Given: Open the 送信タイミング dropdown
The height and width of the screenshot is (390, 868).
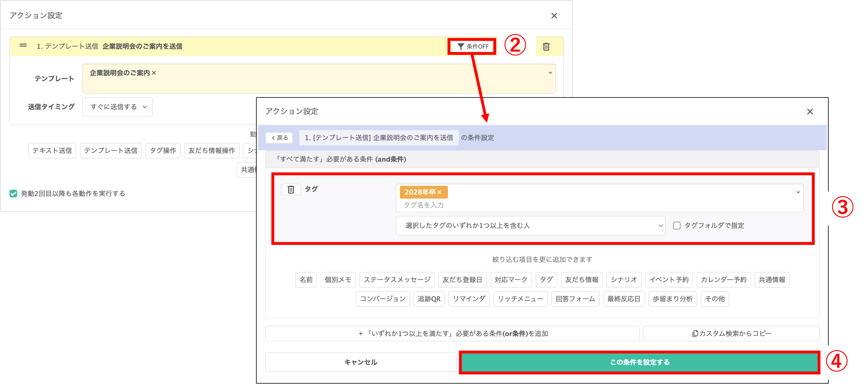Looking at the screenshot, I should tap(117, 107).
